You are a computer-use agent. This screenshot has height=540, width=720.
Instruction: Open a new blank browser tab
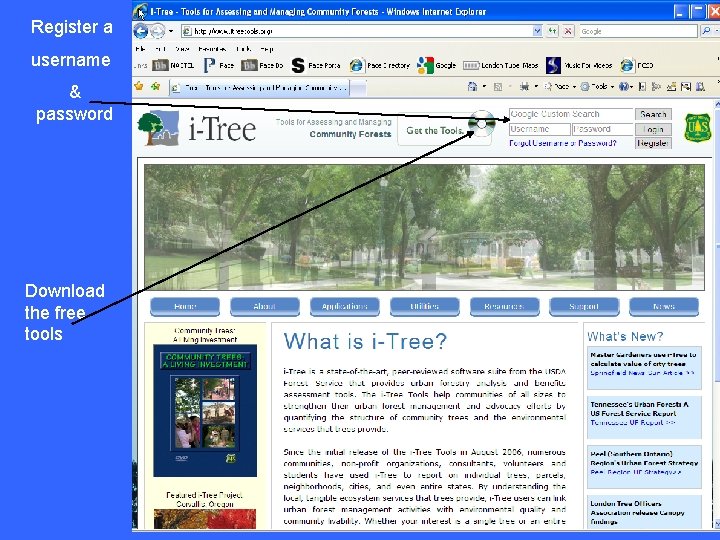[358, 87]
